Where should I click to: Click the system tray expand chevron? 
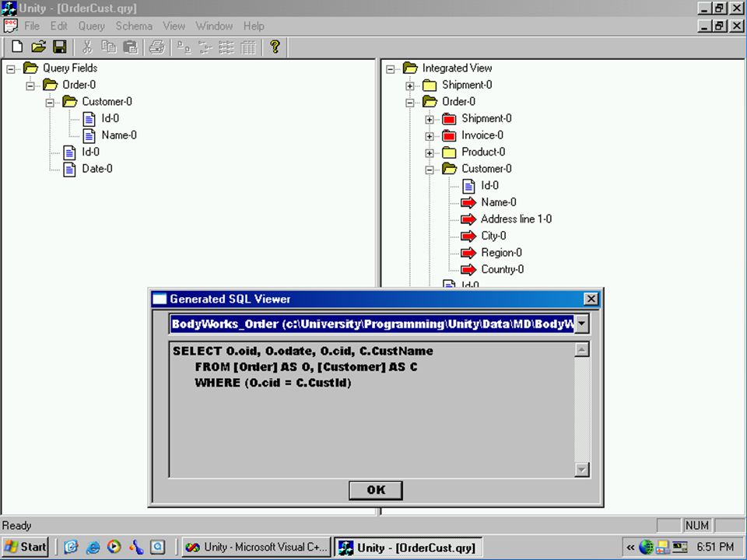630,547
